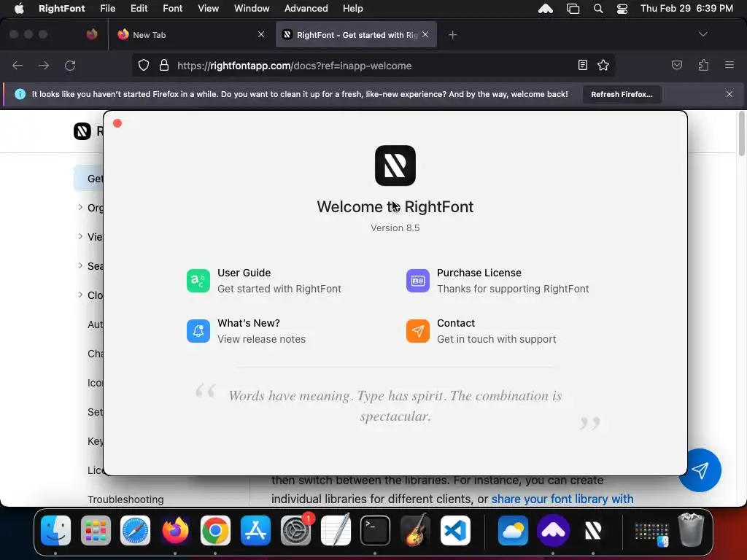The image size is (747, 560).
Task: Click RightFont logo in webpage header
Action: coord(82,131)
